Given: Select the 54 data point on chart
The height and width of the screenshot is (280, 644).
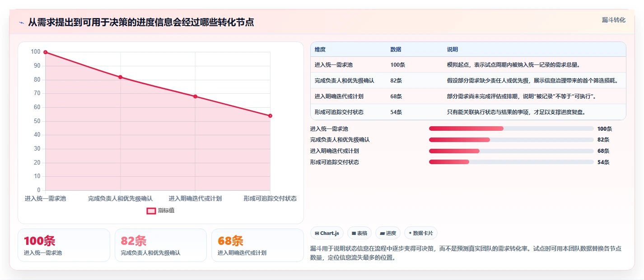Looking at the screenshot, I should pos(270,116).
